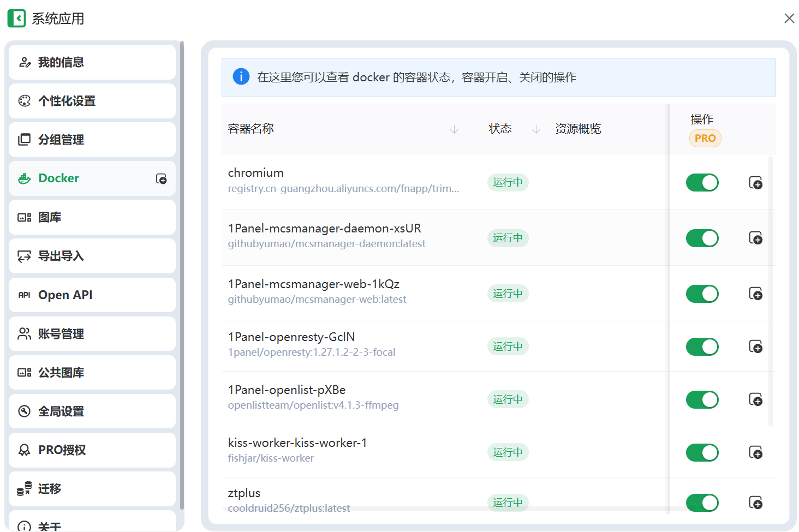Click add icon for 1Panel-mcsmanager-daemon-xsUR
The width and height of the screenshot is (799, 532).
[755, 238]
